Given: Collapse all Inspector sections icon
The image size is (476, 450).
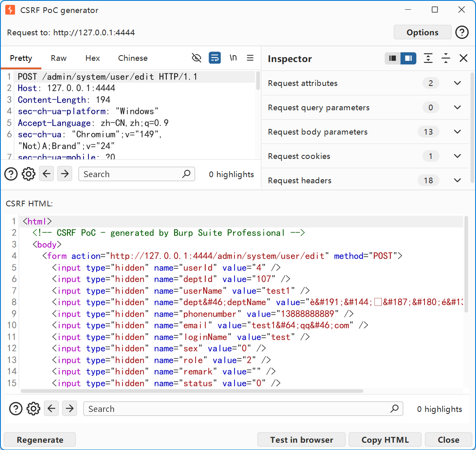Looking at the screenshot, I should [x=446, y=58].
